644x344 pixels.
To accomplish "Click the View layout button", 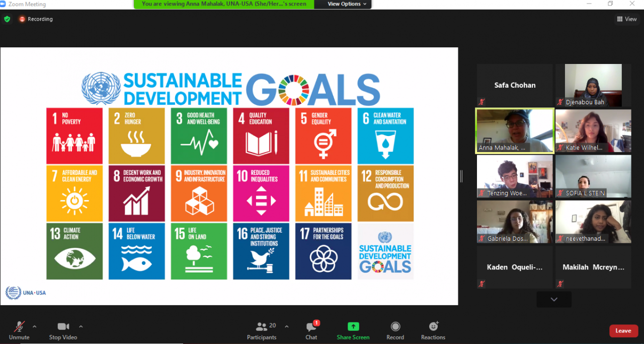I will 627,19.
